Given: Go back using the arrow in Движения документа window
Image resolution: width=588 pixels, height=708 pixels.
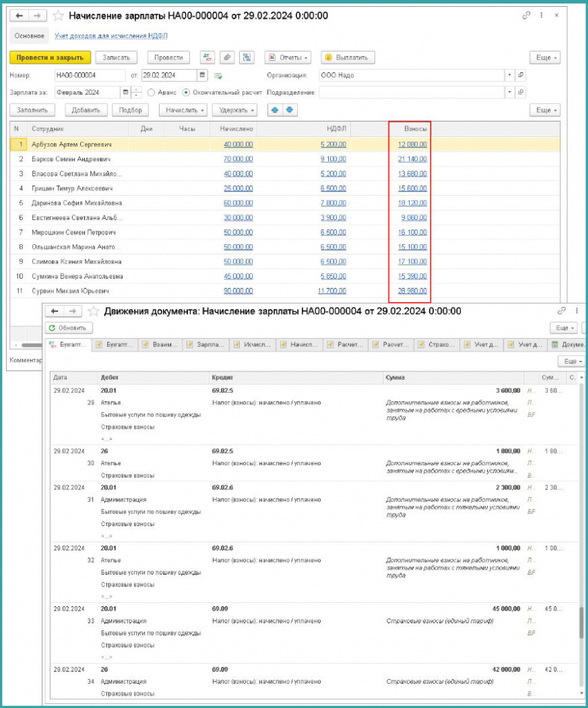Looking at the screenshot, I should pyautogui.click(x=55, y=311).
